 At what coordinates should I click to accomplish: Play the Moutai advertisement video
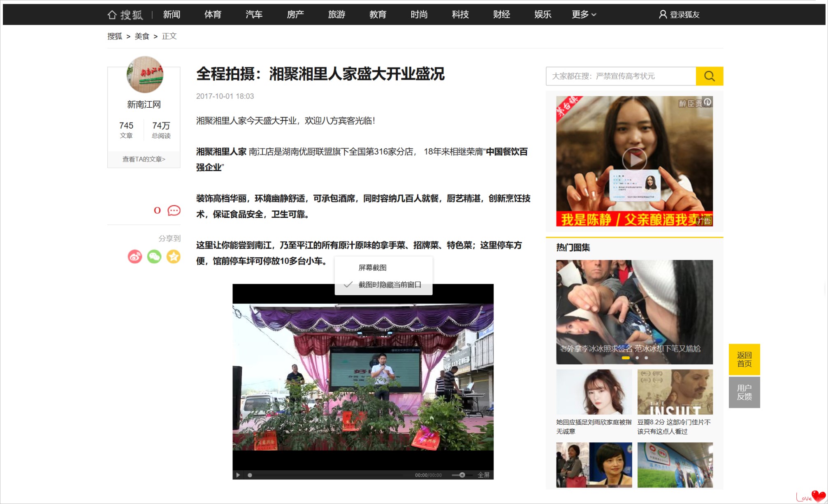coord(634,160)
